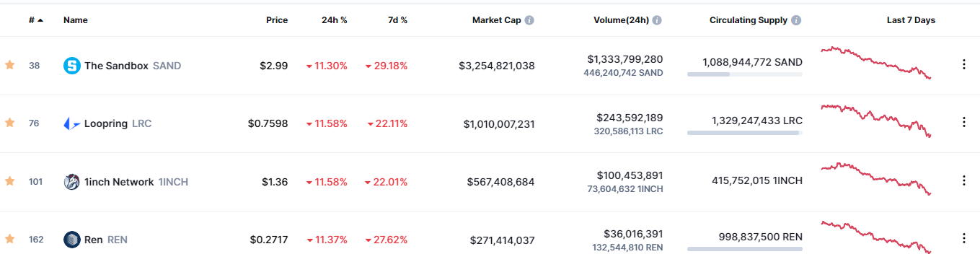Open Loopring's $243,592,189 volume link
Viewport: 980px width, 262px height.
coord(630,117)
